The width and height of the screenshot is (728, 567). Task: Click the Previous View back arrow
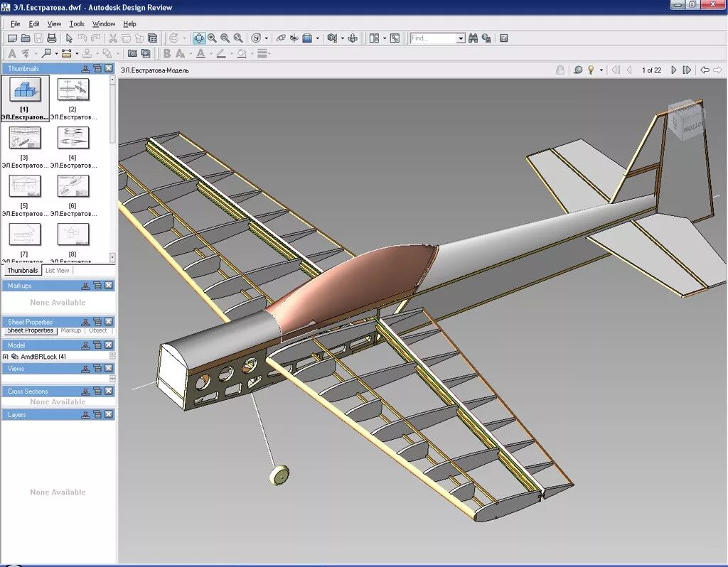(705, 70)
